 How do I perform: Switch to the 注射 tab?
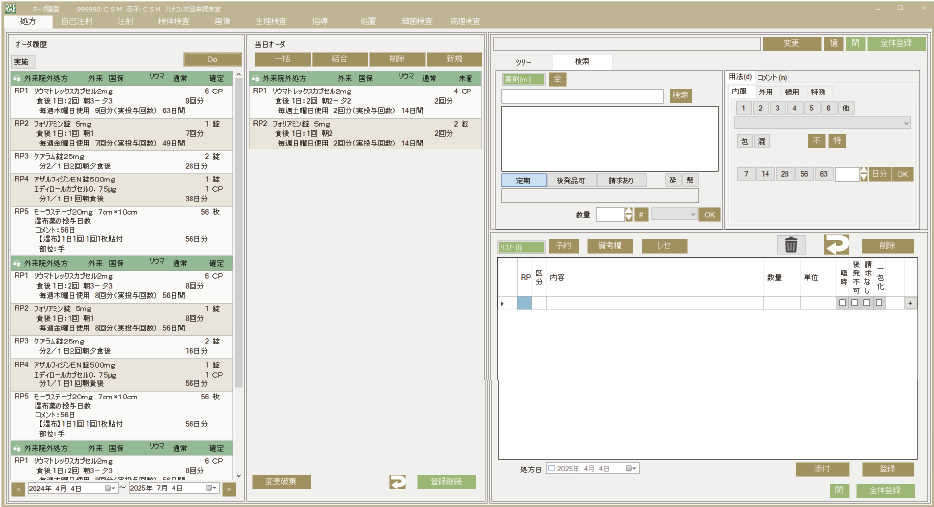point(126,21)
